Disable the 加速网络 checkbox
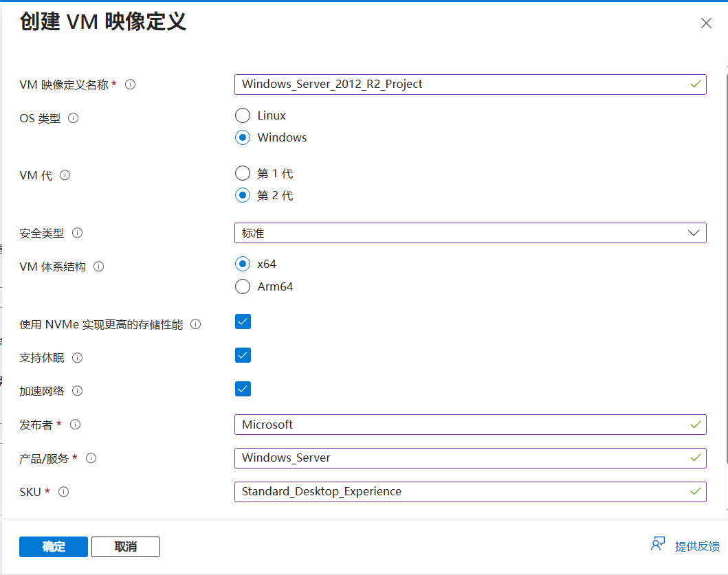This screenshot has width=728, height=575. click(243, 389)
